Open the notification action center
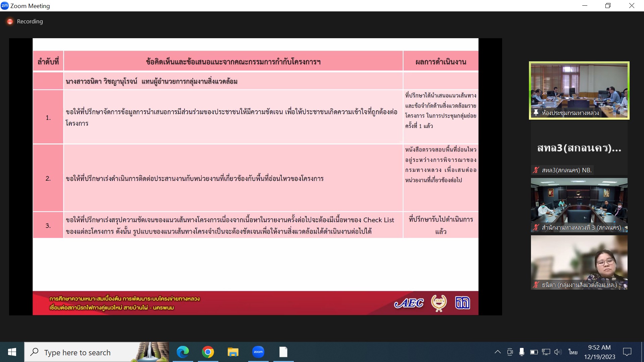The height and width of the screenshot is (362, 644). point(627,352)
